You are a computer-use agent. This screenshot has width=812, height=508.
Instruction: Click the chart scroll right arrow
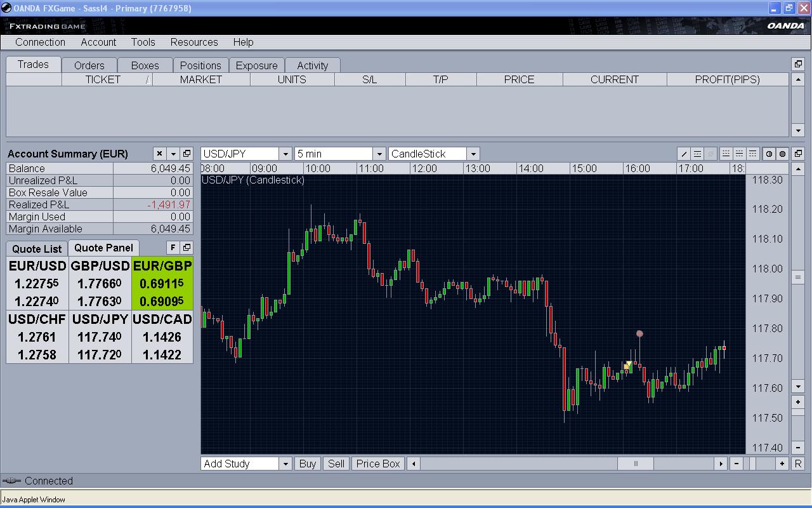coord(721,464)
